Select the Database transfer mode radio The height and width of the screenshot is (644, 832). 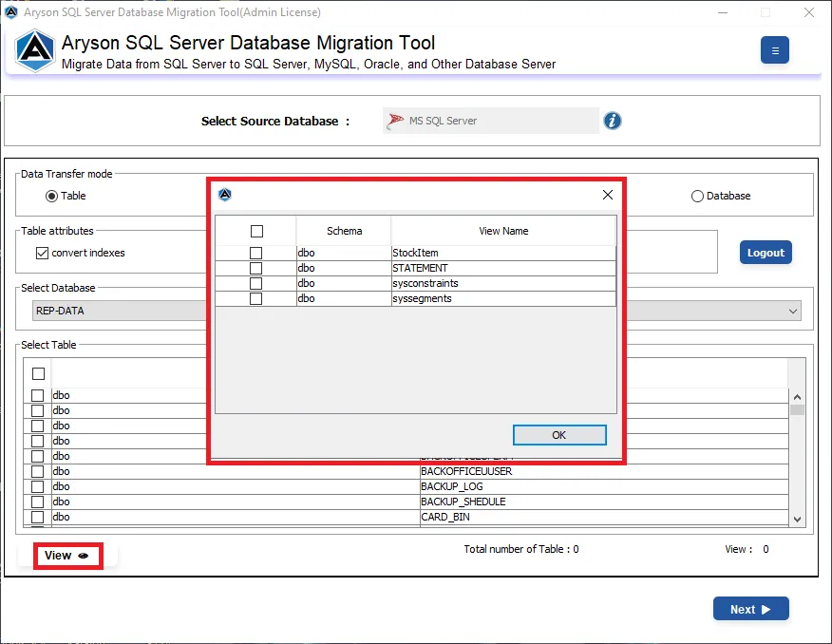697,197
